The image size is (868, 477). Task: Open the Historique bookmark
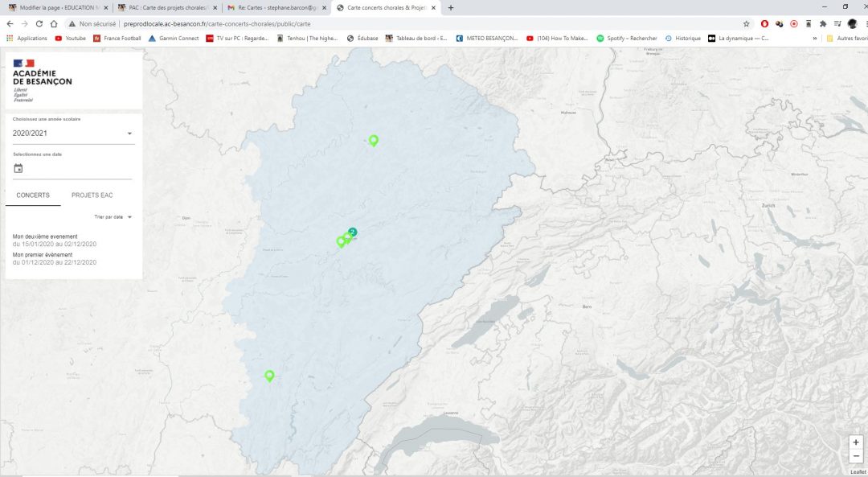[x=682, y=39]
